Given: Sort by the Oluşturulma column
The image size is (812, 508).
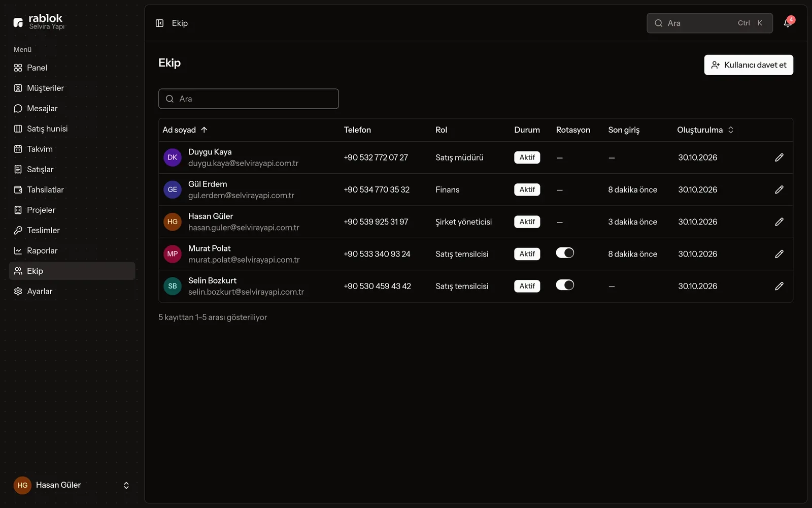Looking at the screenshot, I should pos(705,130).
